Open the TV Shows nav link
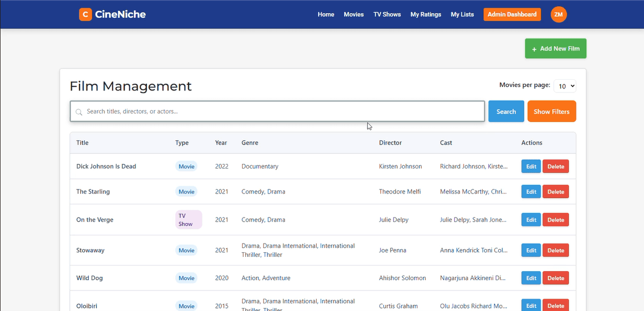 [387, 14]
